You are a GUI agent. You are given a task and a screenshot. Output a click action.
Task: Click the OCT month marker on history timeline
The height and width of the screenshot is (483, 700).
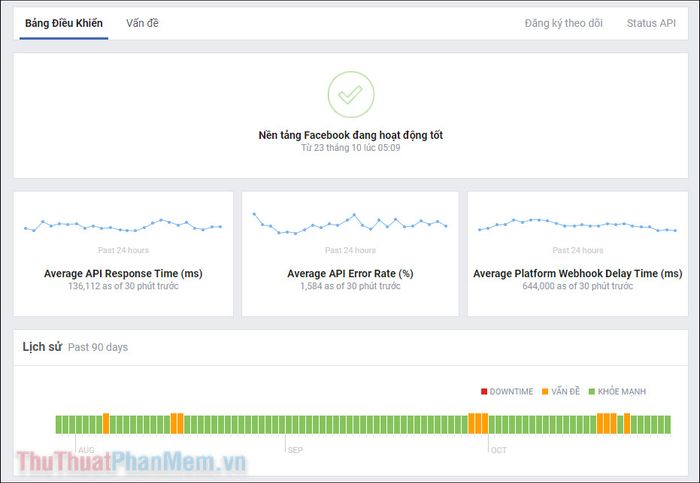point(499,450)
